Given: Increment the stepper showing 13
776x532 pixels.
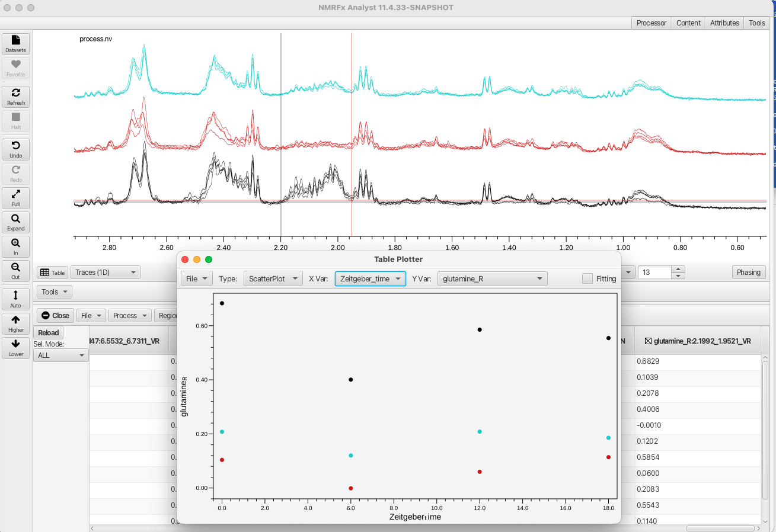Looking at the screenshot, I should [x=679, y=269].
